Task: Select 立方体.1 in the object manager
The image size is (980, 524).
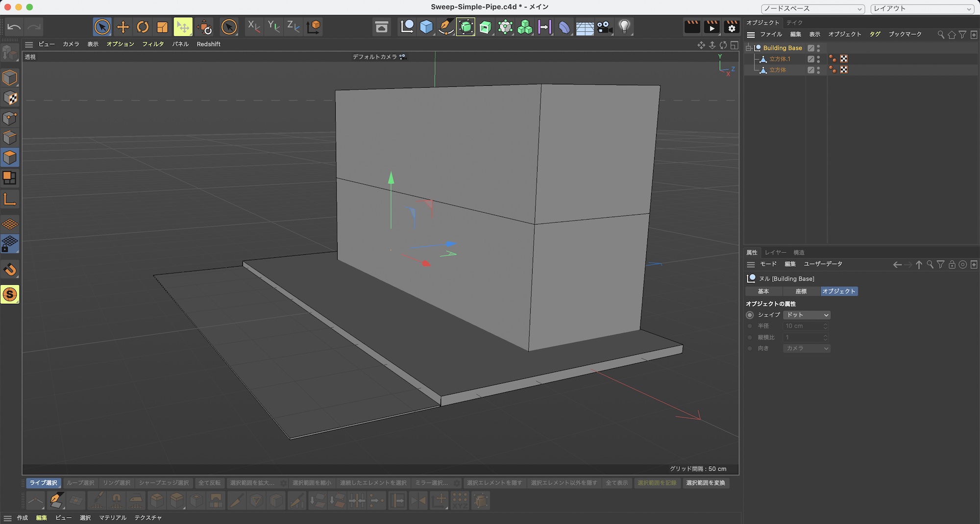Action: (x=780, y=59)
